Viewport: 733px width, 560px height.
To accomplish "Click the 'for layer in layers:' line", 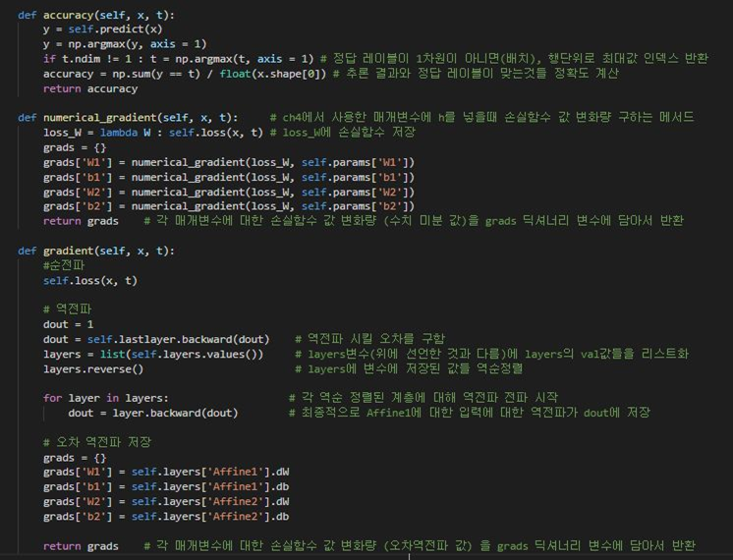I will click(x=106, y=398).
